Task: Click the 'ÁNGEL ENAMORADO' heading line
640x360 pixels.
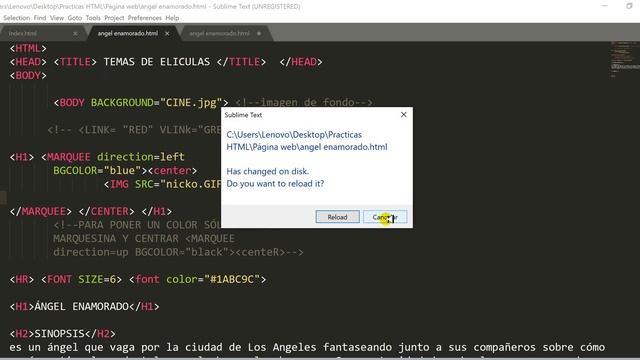Action: [84, 307]
